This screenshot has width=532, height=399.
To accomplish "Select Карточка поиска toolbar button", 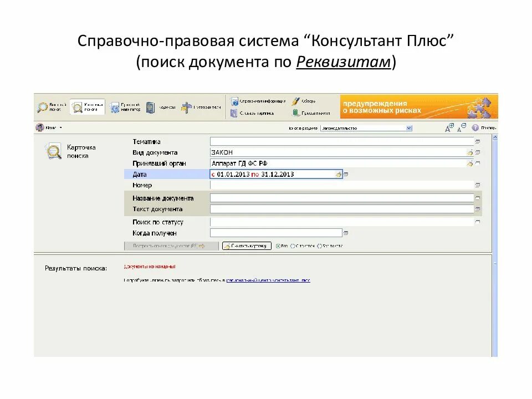I will tap(87, 107).
